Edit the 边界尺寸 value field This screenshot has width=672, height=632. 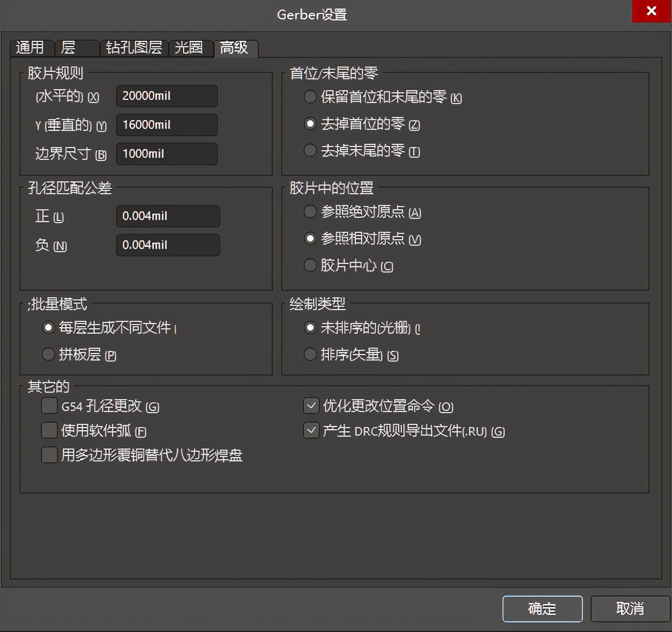click(x=166, y=154)
